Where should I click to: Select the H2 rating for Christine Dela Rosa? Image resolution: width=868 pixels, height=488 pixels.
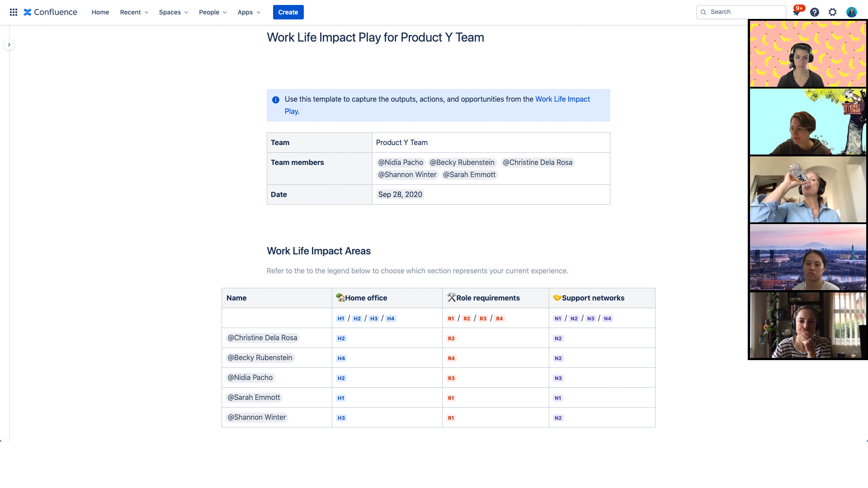tap(341, 338)
